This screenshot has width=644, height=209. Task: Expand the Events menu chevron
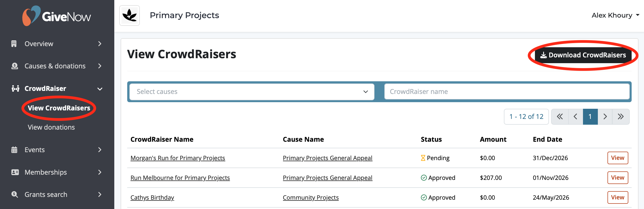click(100, 150)
